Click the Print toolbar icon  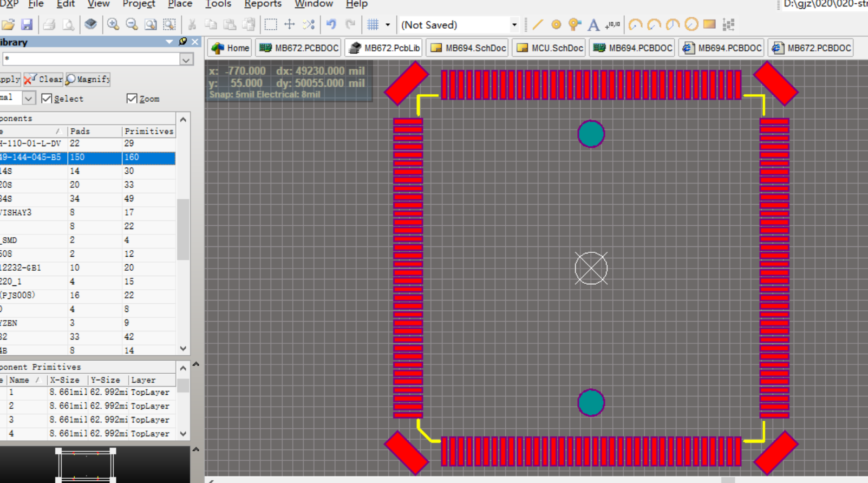49,25
